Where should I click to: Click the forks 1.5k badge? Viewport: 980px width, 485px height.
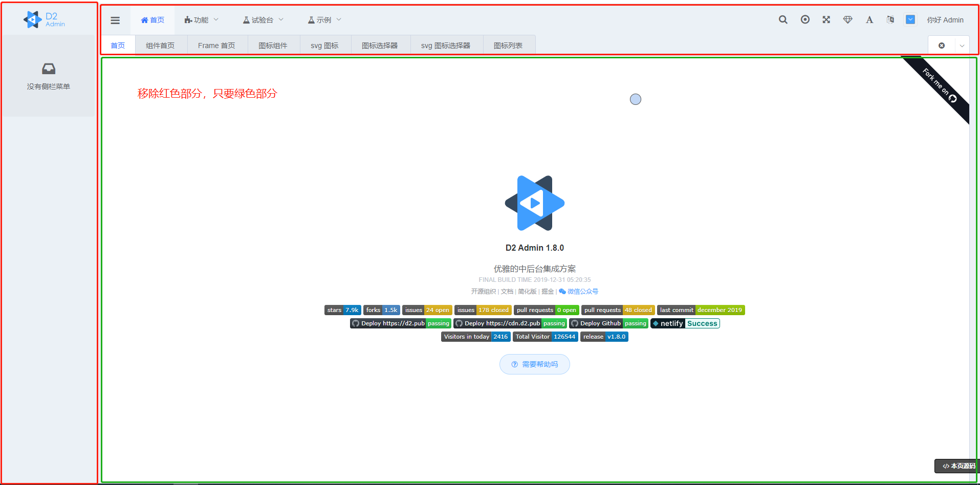pyautogui.click(x=382, y=310)
